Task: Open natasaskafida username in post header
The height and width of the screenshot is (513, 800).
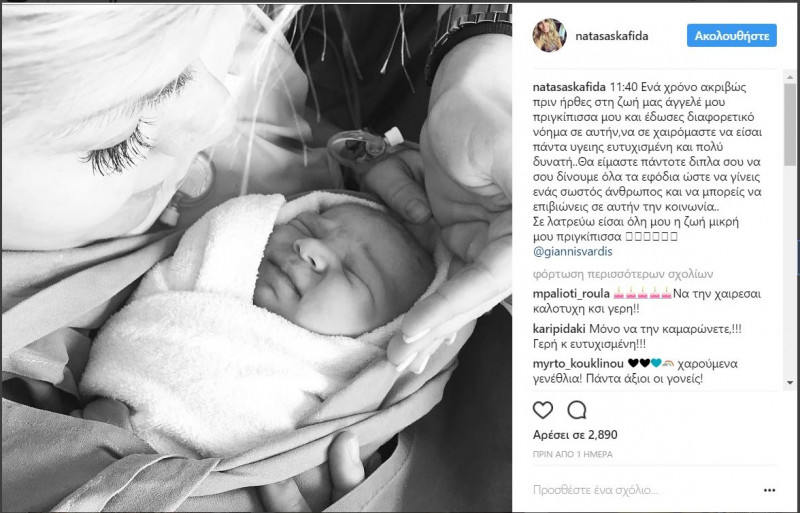Action: [612, 36]
